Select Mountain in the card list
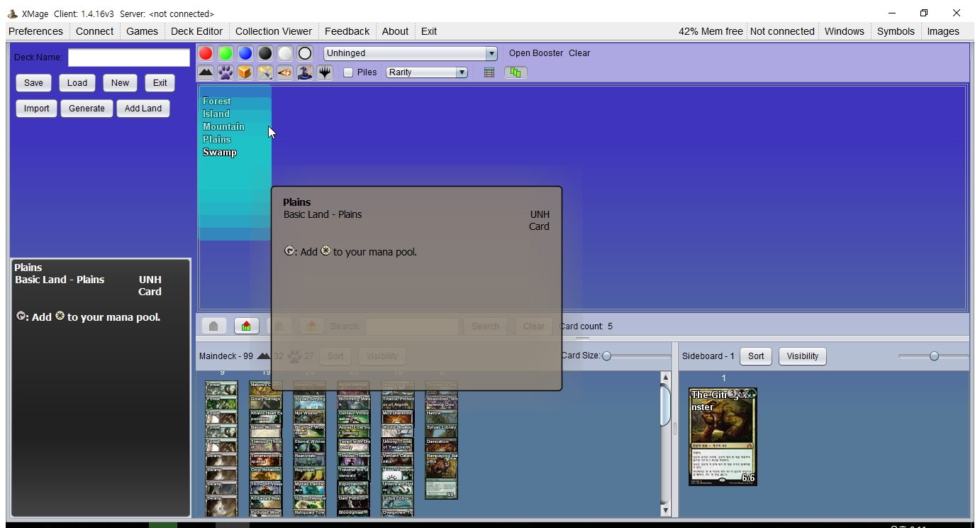 click(x=223, y=126)
